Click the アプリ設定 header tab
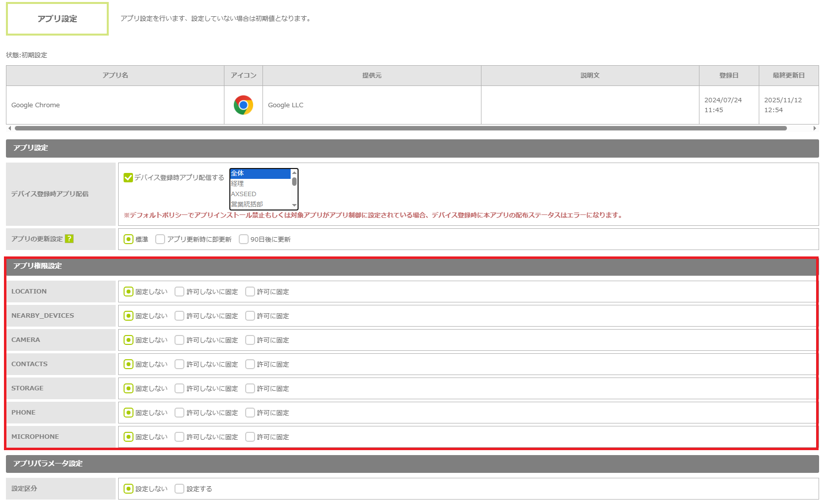826x504 pixels. [57, 19]
